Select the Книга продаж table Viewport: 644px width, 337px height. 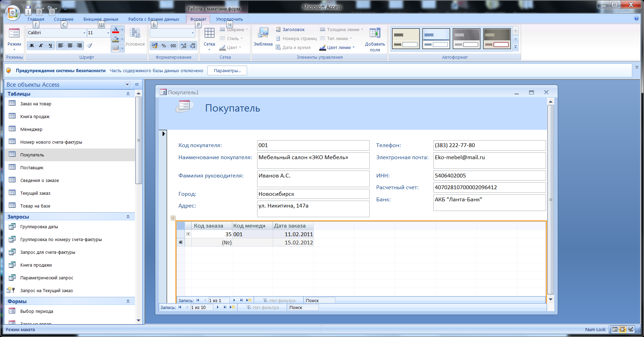click(x=70, y=117)
